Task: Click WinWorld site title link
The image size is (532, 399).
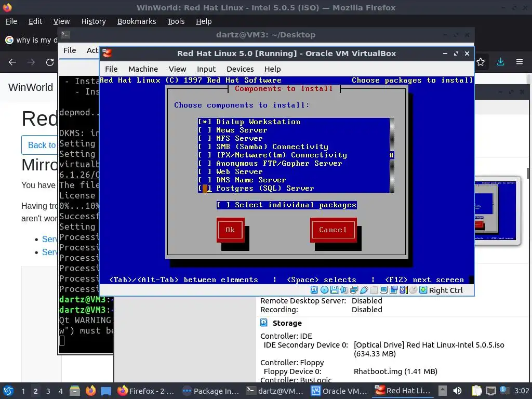Action: click(31, 87)
